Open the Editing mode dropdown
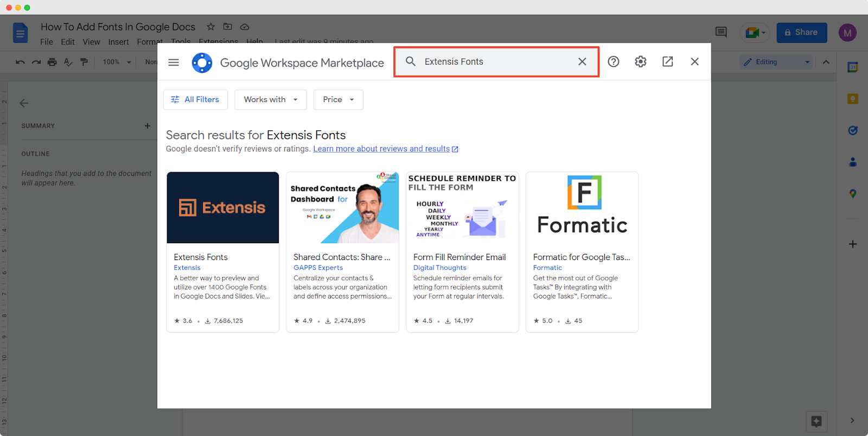Image resolution: width=868 pixels, height=436 pixels. click(777, 62)
